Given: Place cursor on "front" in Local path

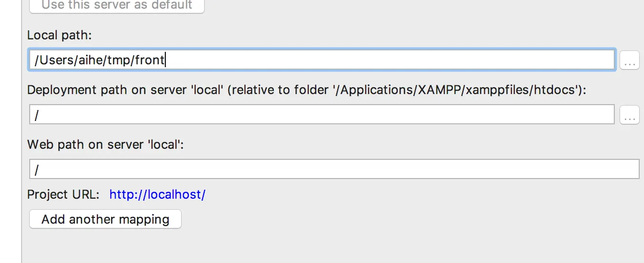Looking at the screenshot, I should coord(149,60).
